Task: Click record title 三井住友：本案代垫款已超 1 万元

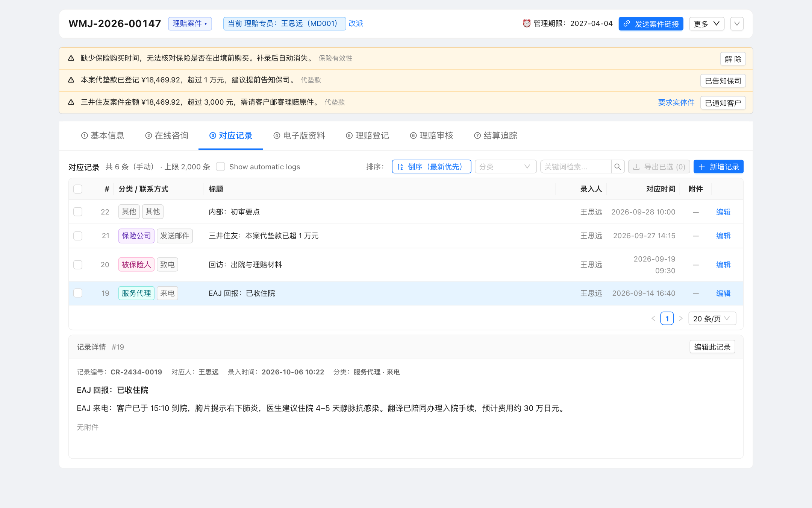Action: (x=264, y=236)
